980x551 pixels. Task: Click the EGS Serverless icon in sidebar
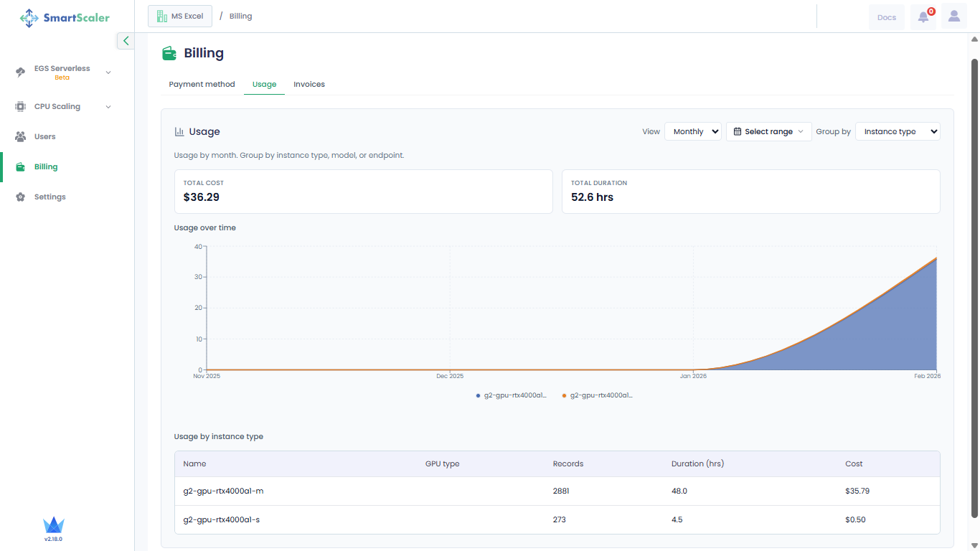click(x=21, y=72)
